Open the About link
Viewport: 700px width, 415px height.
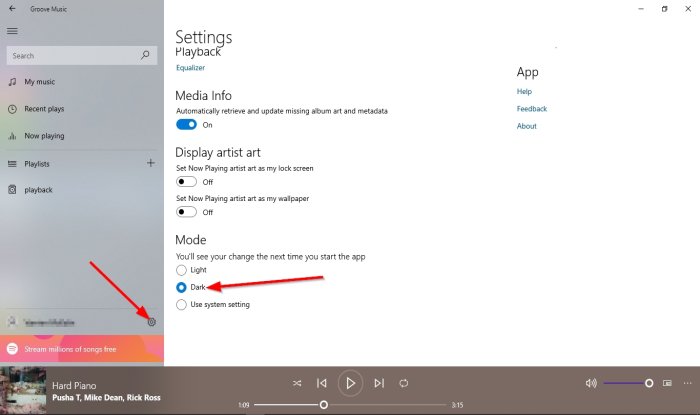tap(527, 126)
